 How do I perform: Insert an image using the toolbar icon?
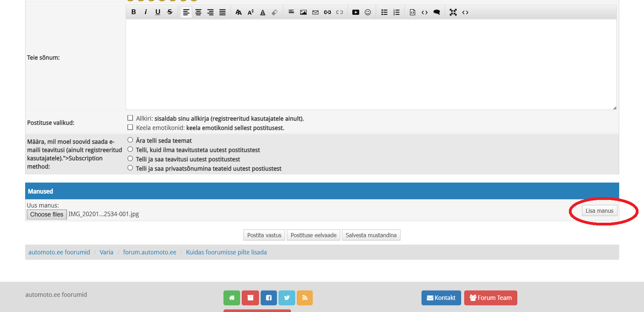303,12
